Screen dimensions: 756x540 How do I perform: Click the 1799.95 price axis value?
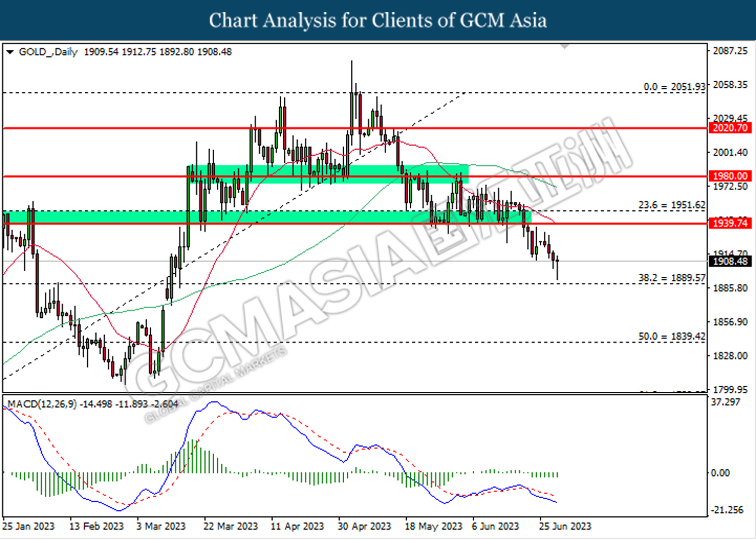730,389
